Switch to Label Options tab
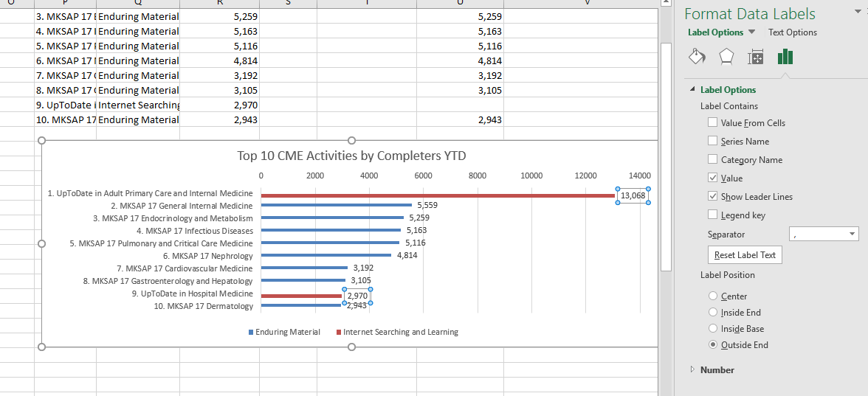 pyautogui.click(x=715, y=32)
